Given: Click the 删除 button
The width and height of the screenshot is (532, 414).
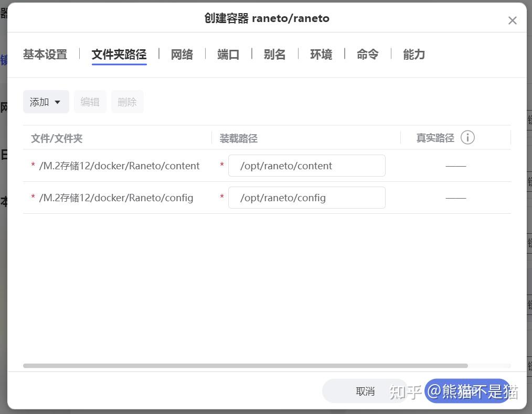Looking at the screenshot, I should coord(127,102).
